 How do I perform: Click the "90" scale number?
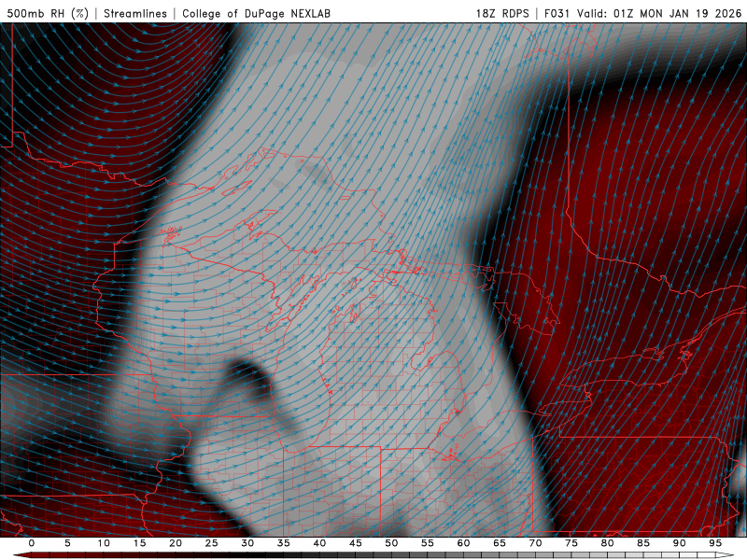coord(679,543)
